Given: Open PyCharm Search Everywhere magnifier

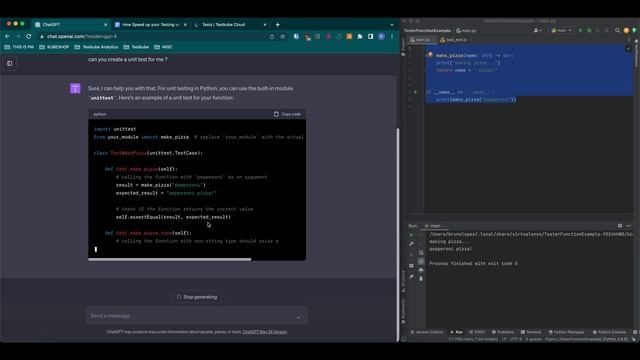Looking at the screenshot, I should pos(618,31).
